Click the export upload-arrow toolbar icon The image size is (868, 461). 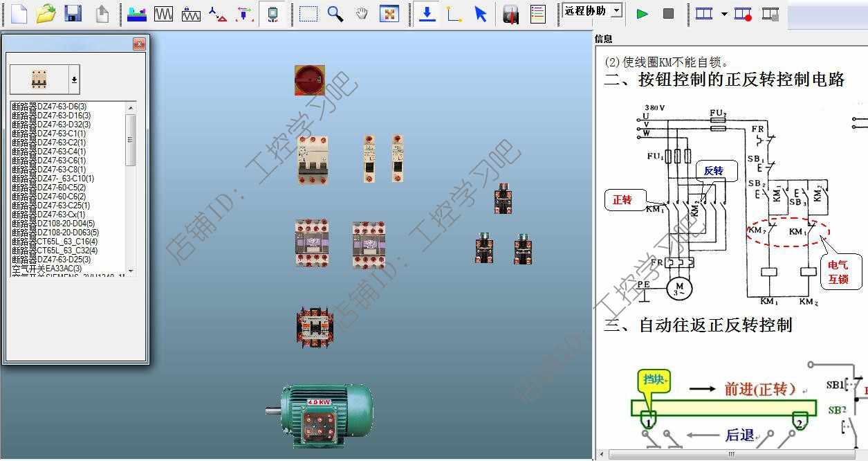pos(102,13)
